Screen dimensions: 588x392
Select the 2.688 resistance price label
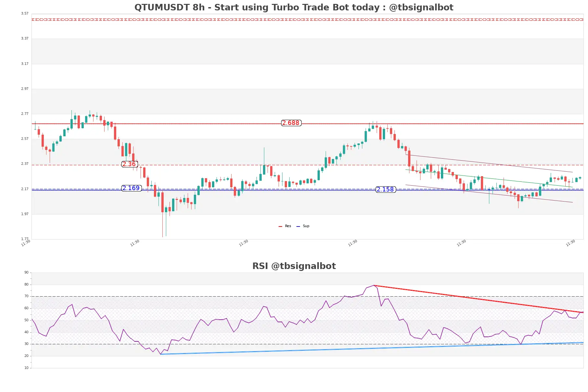coord(291,123)
